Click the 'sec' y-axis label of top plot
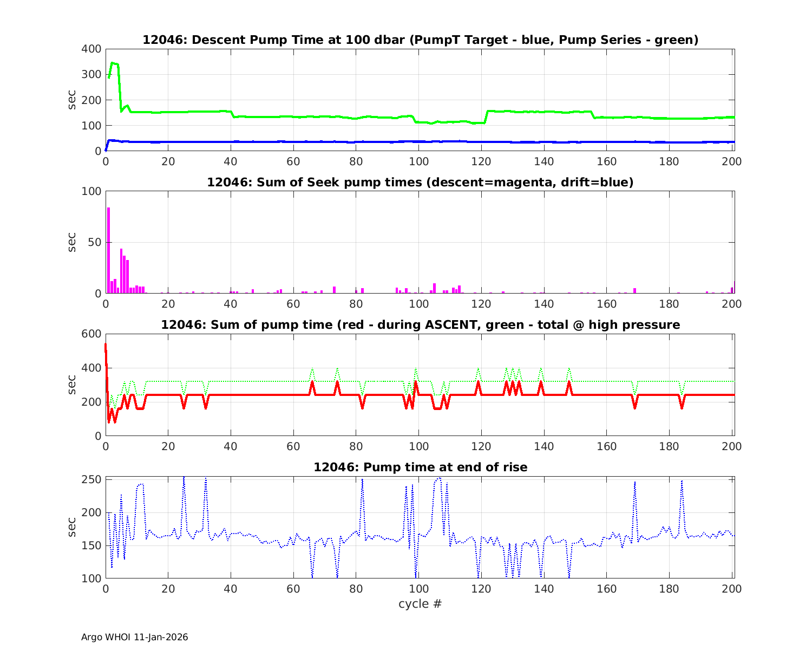The width and height of the screenshot is (812, 650). click(72, 100)
